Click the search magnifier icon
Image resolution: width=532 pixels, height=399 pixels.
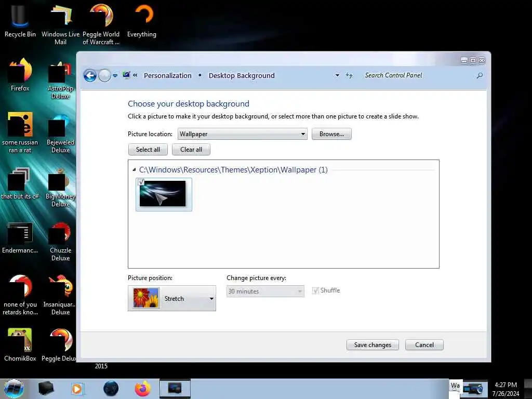[480, 75]
